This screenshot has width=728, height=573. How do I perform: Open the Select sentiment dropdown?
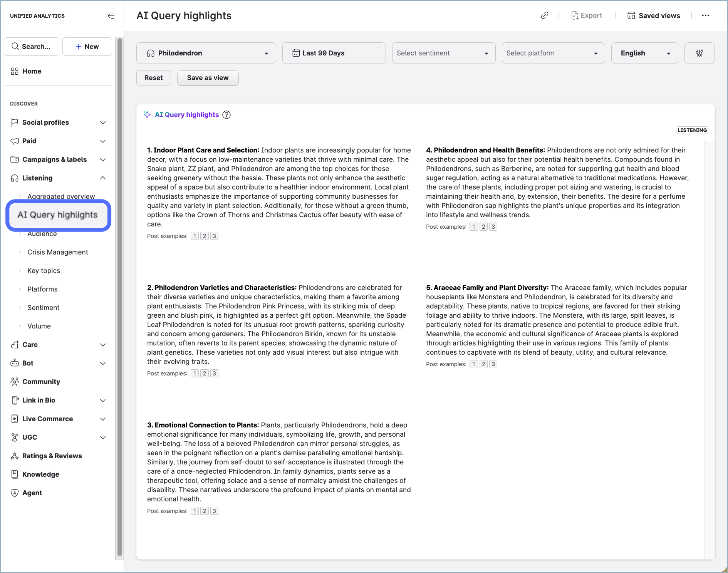click(443, 53)
